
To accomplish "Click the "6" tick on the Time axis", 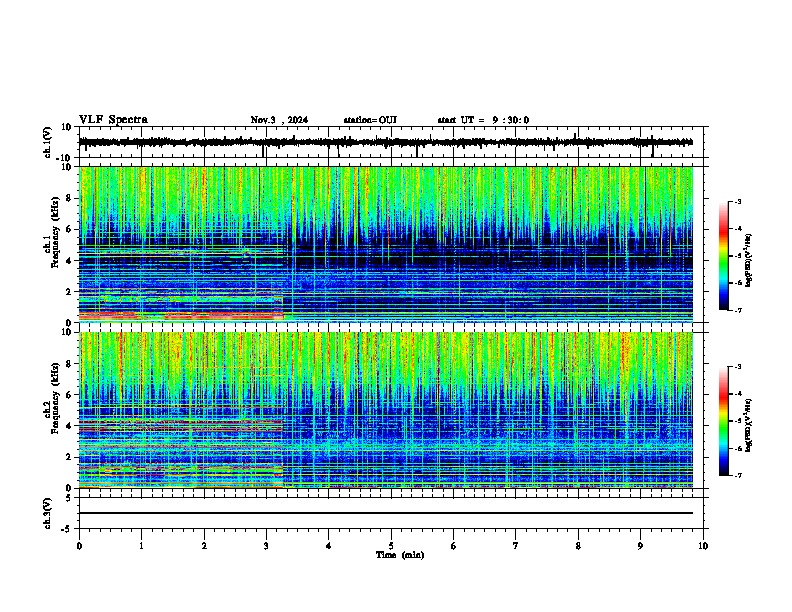I will [454, 546].
